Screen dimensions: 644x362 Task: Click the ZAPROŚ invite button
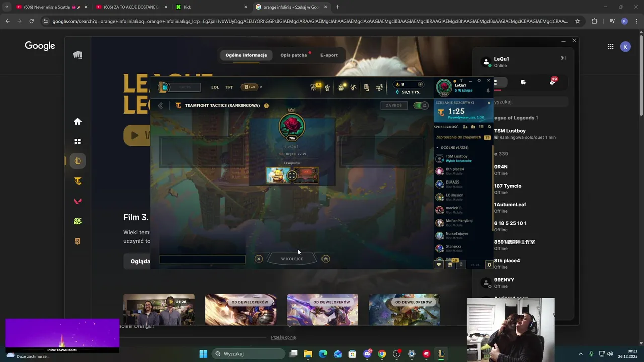[394, 105]
